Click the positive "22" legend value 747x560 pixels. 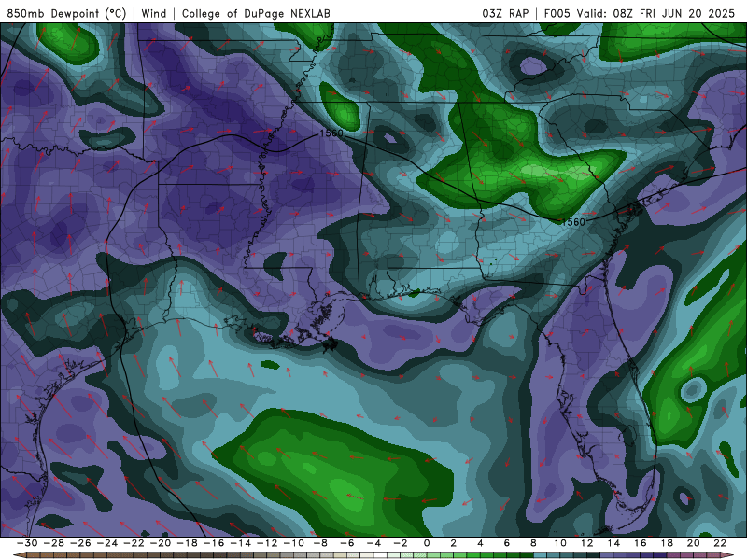coord(720,543)
